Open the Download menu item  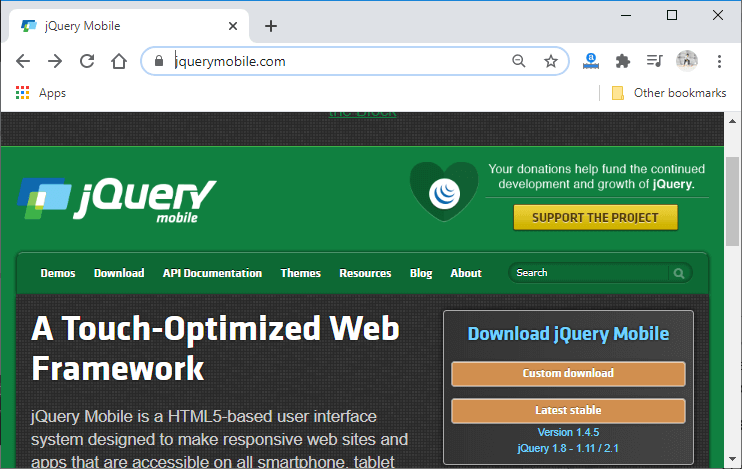(x=119, y=273)
